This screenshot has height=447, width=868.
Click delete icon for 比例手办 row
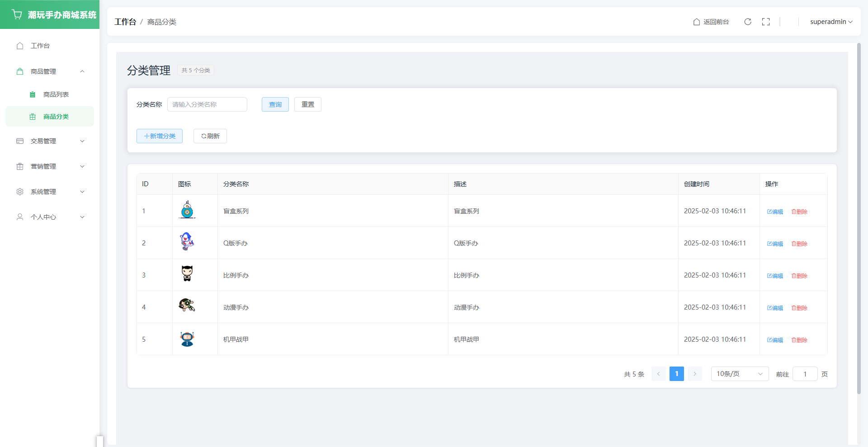[x=799, y=276]
